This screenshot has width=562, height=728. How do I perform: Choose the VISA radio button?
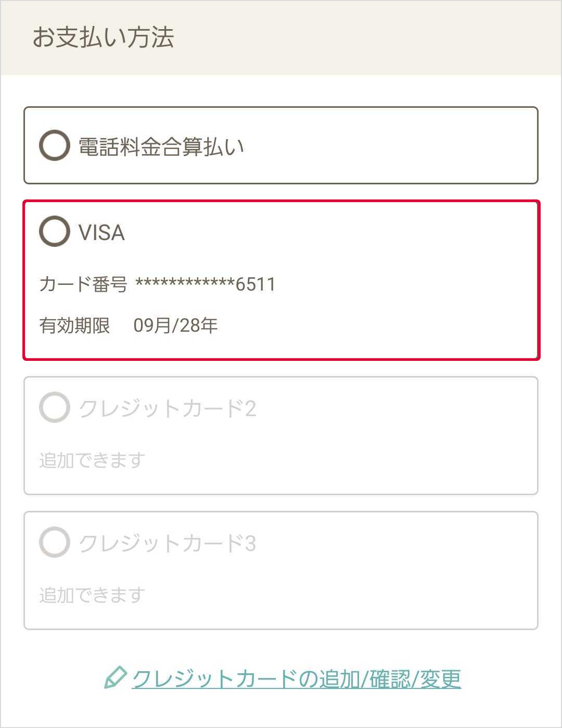pos(55,231)
